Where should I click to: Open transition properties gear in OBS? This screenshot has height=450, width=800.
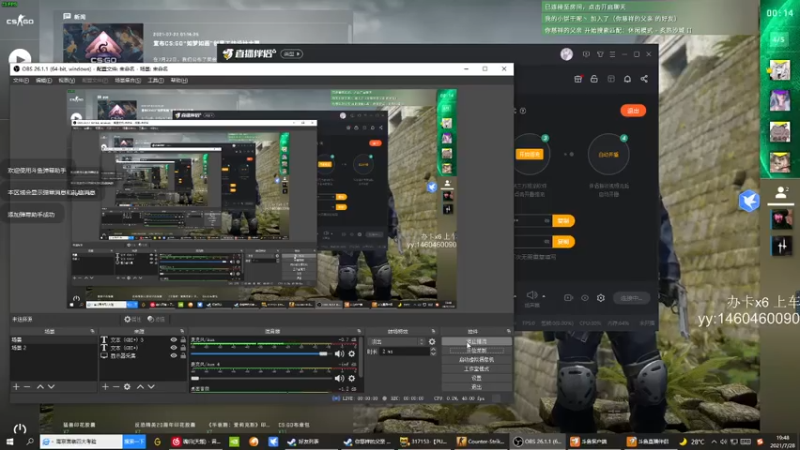pos(432,342)
